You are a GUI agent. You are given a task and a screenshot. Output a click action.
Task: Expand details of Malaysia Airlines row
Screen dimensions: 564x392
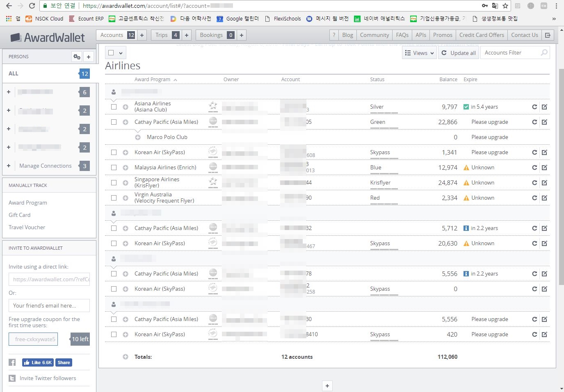click(x=126, y=167)
